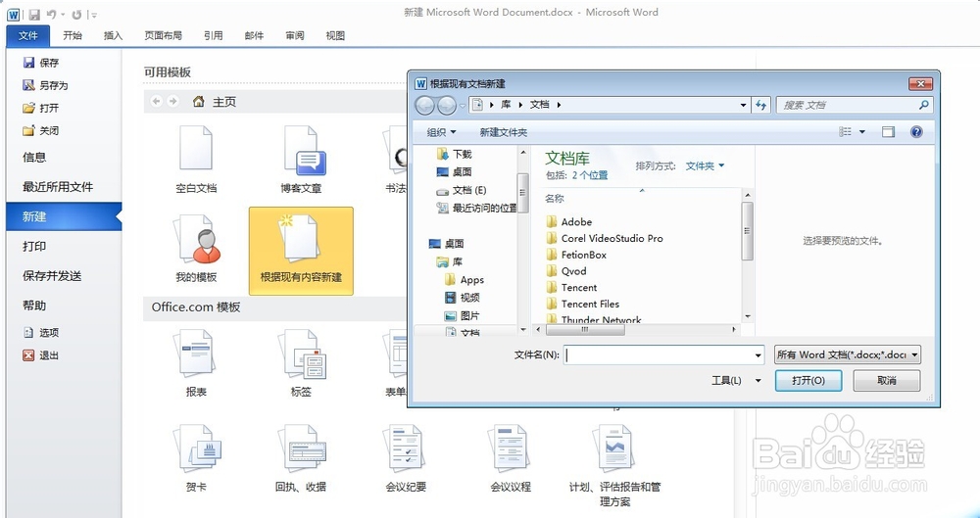Click the 打开(O) button in dialog
Viewport: 980px width, 518px height.
[808, 380]
